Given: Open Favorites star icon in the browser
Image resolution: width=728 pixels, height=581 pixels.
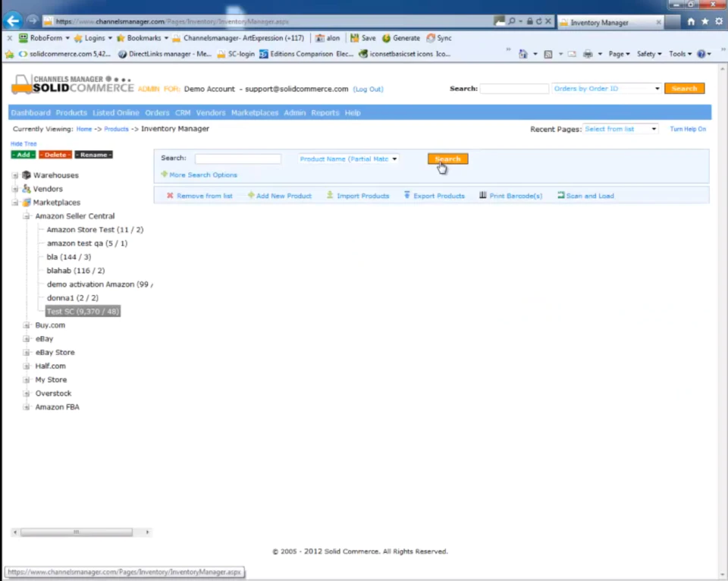Looking at the screenshot, I should coord(704,21).
